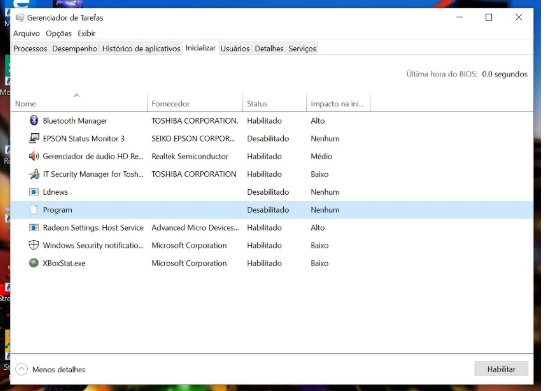This screenshot has height=391, width=558.
Task: Click the Radeon Settings Host Service icon
Action: (34, 227)
